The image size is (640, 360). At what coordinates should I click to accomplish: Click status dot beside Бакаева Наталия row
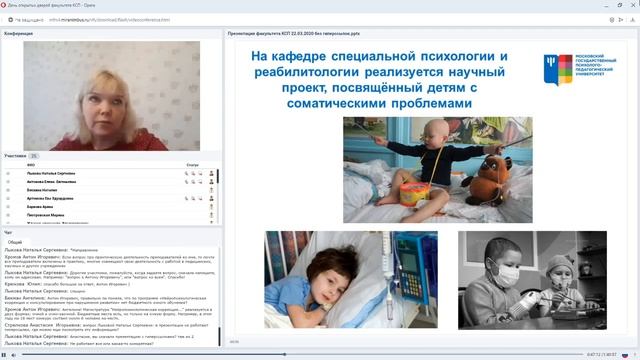pos(8,190)
